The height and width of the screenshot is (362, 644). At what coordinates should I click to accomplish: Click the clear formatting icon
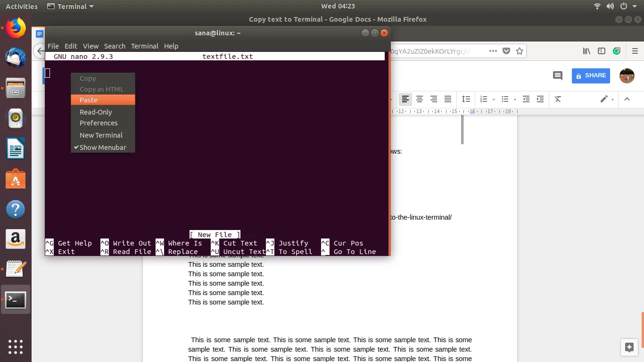(558, 99)
